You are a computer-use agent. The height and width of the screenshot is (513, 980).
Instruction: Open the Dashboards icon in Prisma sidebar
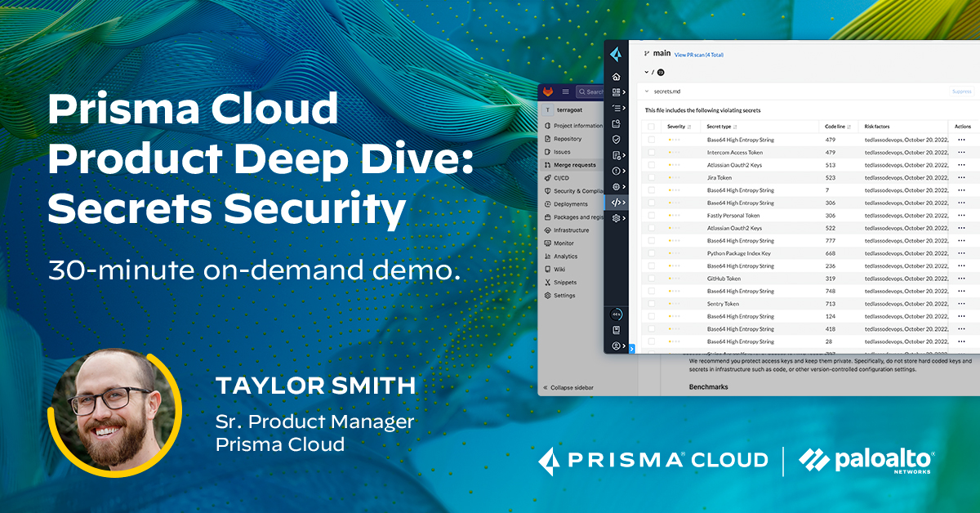616,92
